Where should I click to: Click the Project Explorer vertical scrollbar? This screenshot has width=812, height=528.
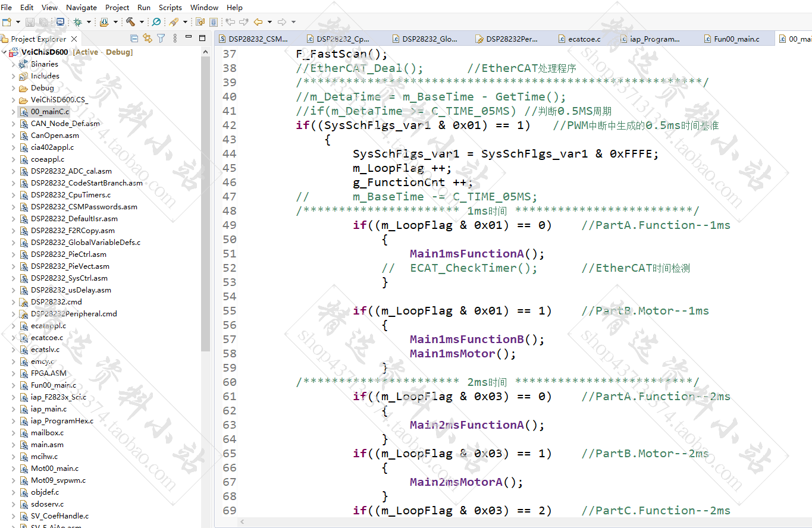coord(205,205)
